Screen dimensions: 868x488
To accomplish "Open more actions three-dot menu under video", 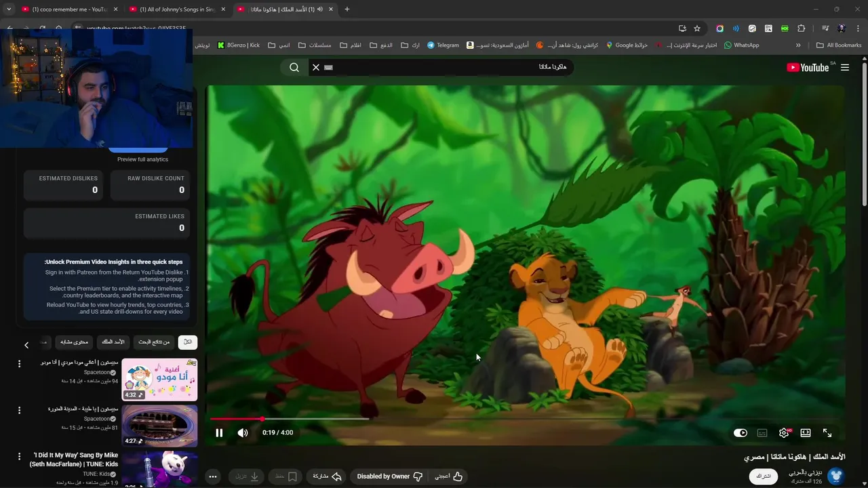I will pos(213,476).
